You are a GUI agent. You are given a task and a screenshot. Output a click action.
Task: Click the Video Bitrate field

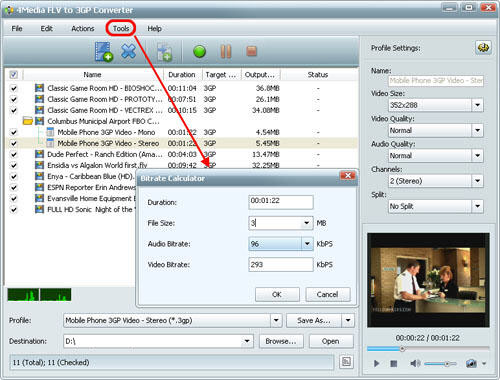coord(281,265)
